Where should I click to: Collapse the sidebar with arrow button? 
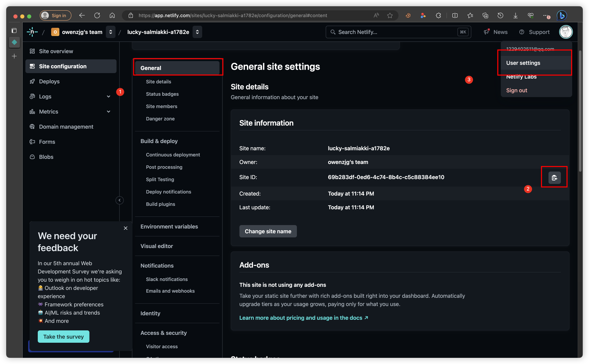(x=119, y=200)
